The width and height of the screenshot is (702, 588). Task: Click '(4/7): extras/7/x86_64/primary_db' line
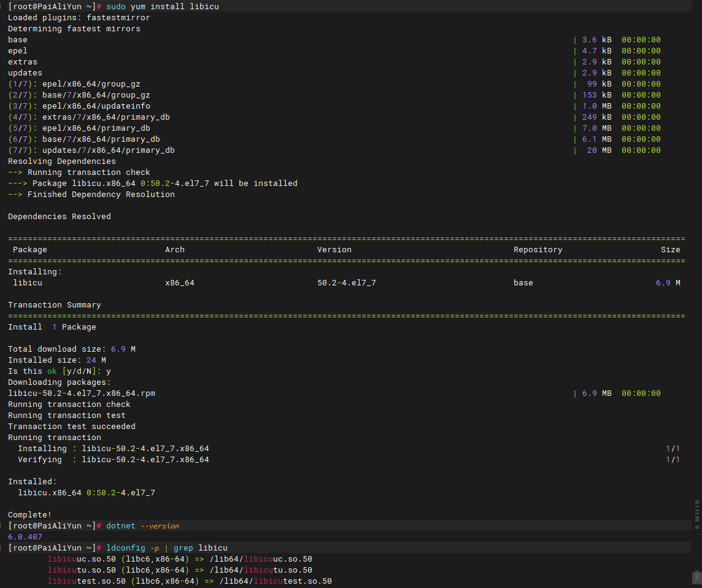[88, 117]
